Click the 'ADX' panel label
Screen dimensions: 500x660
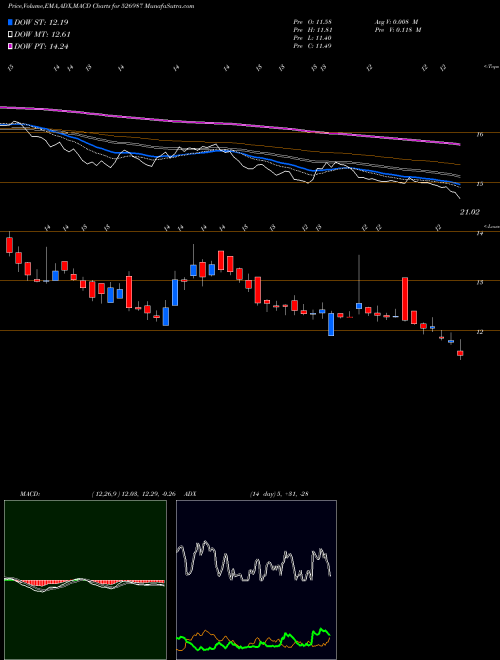coord(191,494)
